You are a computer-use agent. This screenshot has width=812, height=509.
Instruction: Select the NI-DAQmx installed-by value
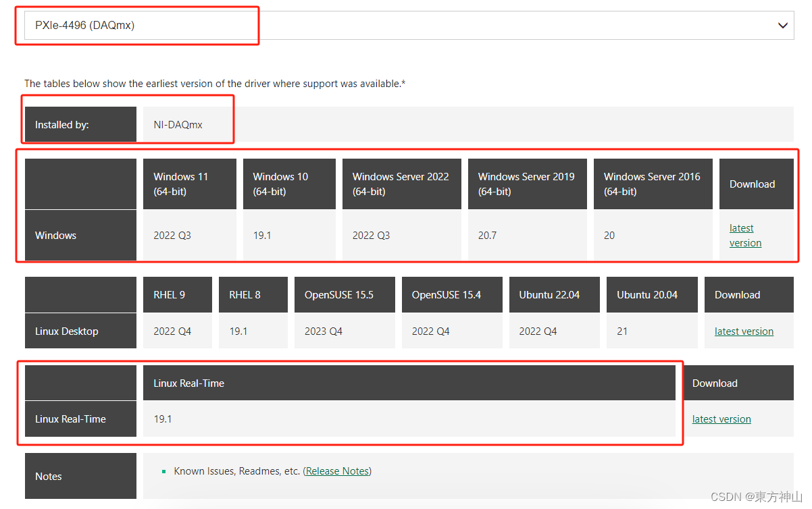pos(178,125)
